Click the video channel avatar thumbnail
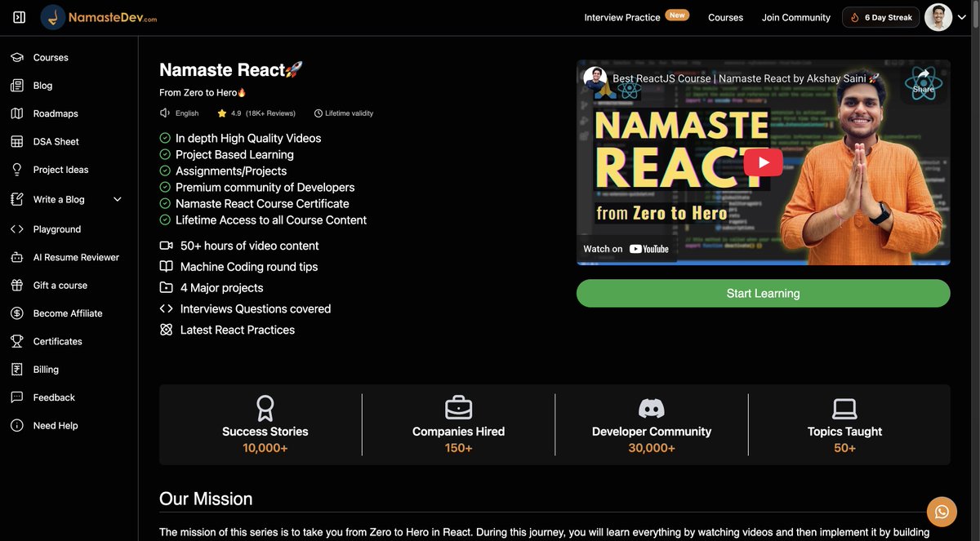Viewport: 980px width, 541px height. (x=595, y=78)
